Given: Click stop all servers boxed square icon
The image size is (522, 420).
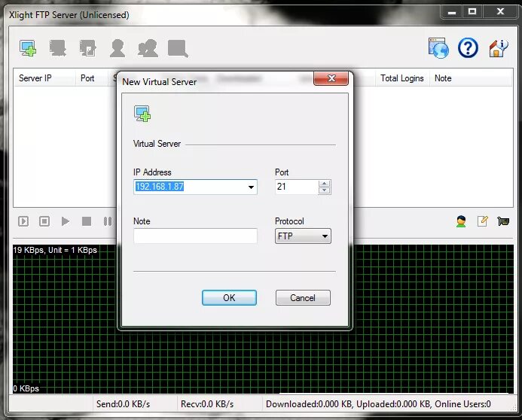Looking at the screenshot, I should [44, 221].
